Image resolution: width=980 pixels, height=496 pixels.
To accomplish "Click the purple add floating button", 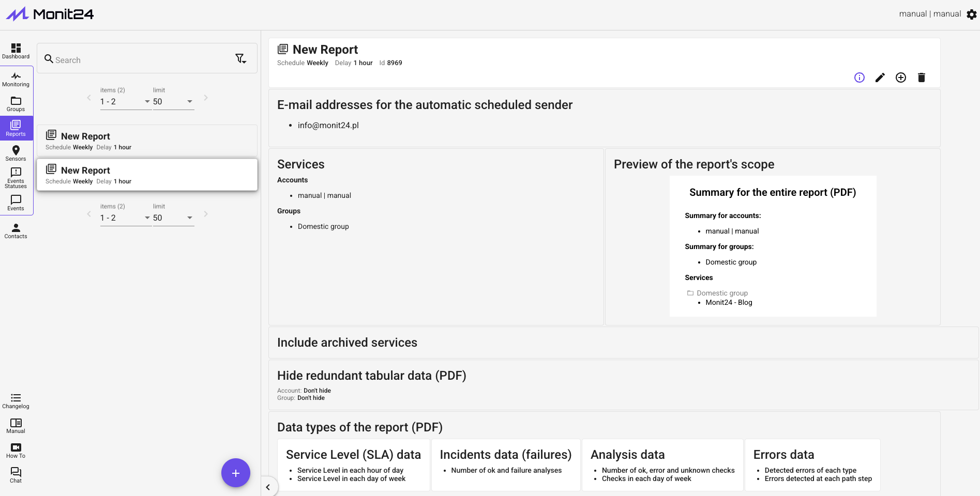I will pos(236,473).
